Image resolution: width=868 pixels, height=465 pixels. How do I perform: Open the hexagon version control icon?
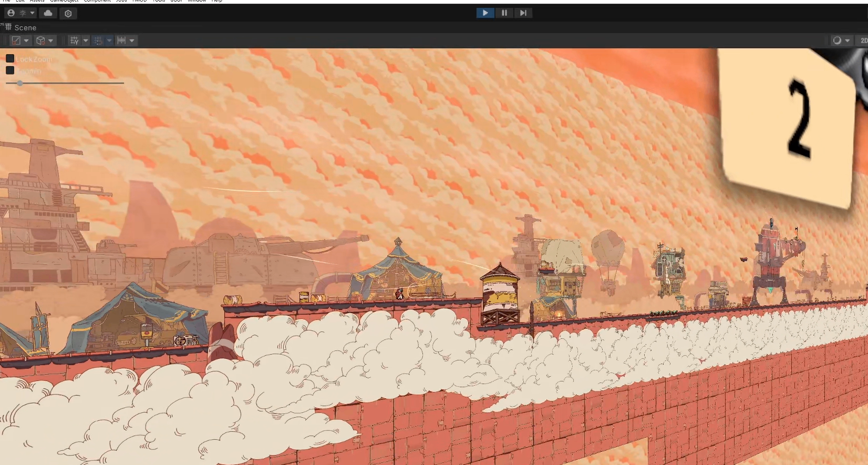68,14
